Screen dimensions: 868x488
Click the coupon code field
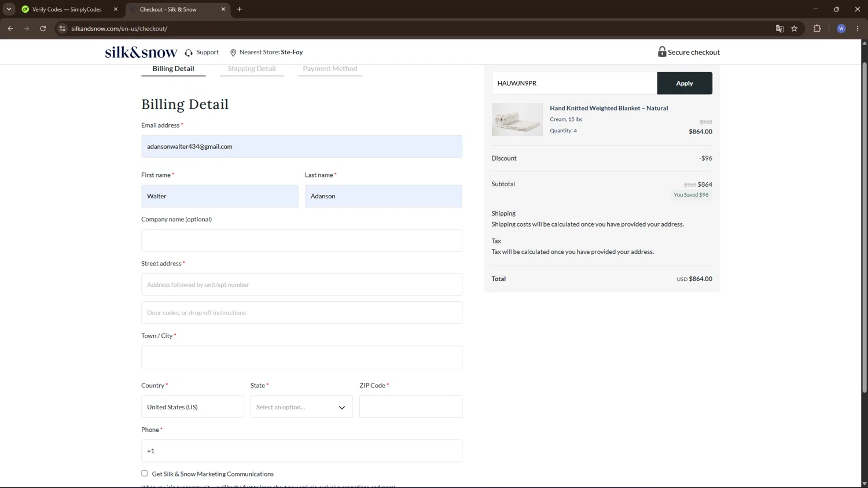pos(575,83)
